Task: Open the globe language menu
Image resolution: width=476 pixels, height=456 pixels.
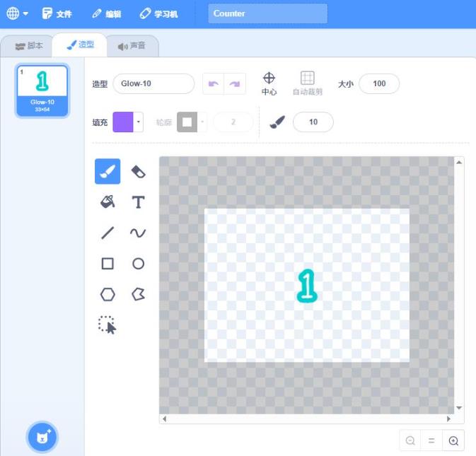Action: click(x=17, y=13)
